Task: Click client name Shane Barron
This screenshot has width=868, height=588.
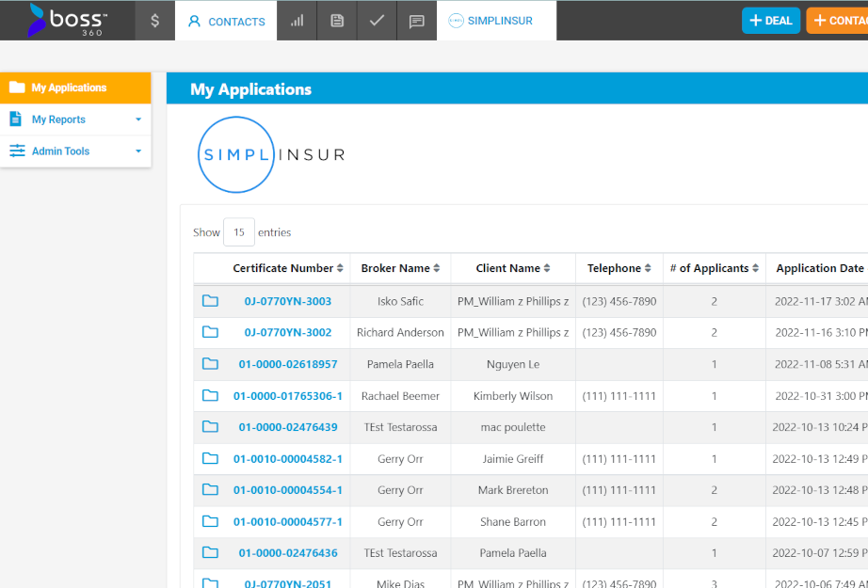Action: click(513, 522)
